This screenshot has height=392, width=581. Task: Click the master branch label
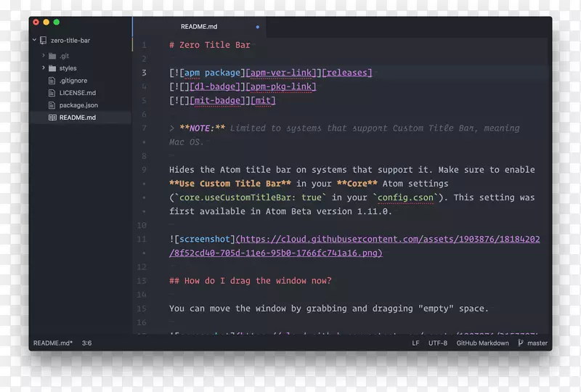(x=537, y=343)
